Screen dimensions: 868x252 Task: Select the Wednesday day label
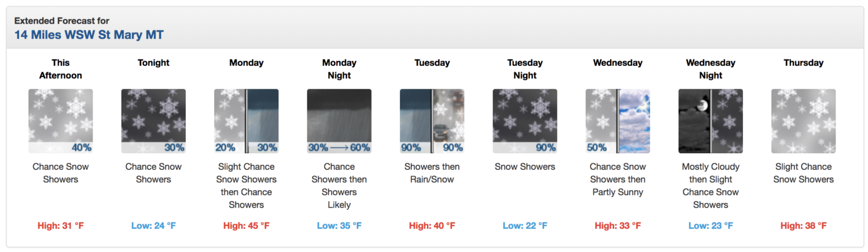coord(618,62)
